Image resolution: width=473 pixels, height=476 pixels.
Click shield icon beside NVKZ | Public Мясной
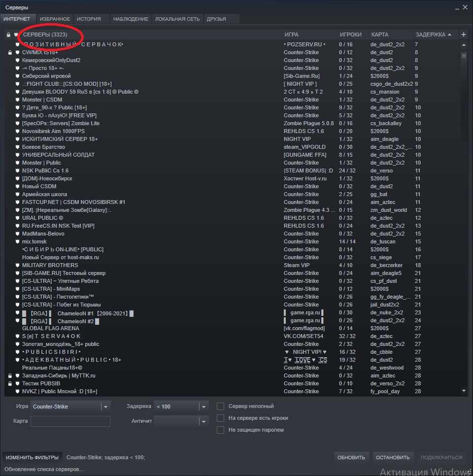point(17,391)
